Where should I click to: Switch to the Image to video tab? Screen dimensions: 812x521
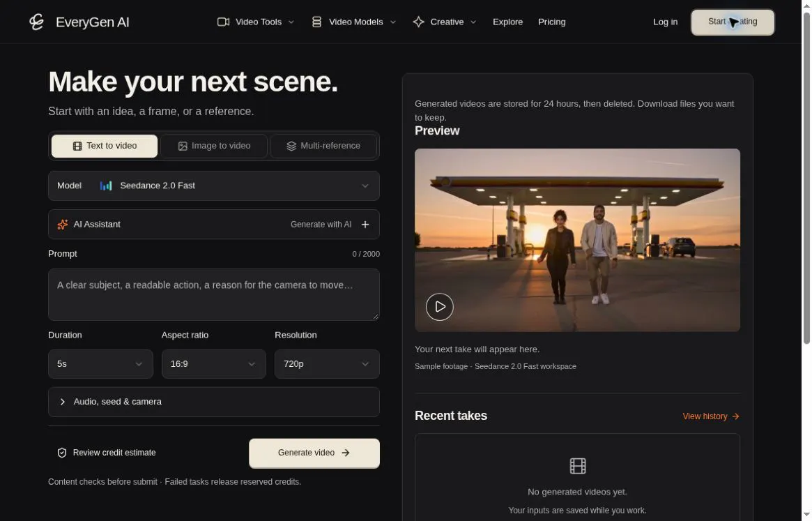[x=214, y=146]
